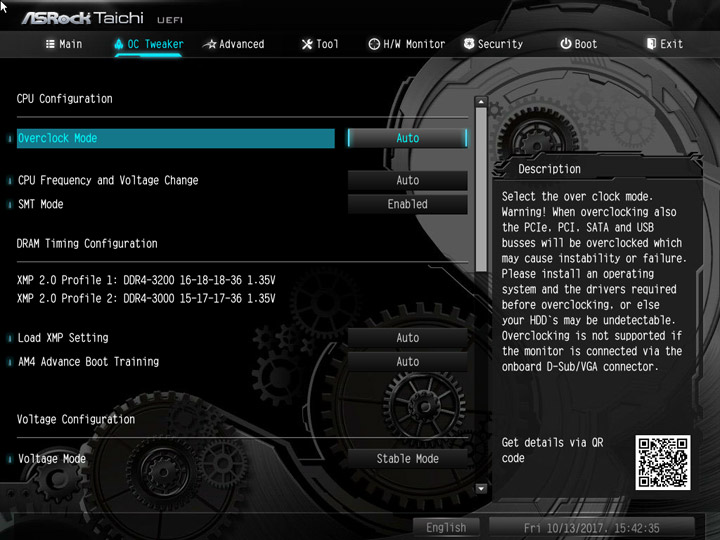Screen dimensions: 720x540
Task: Click the Main tab list icon
Action: (x=50, y=44)
